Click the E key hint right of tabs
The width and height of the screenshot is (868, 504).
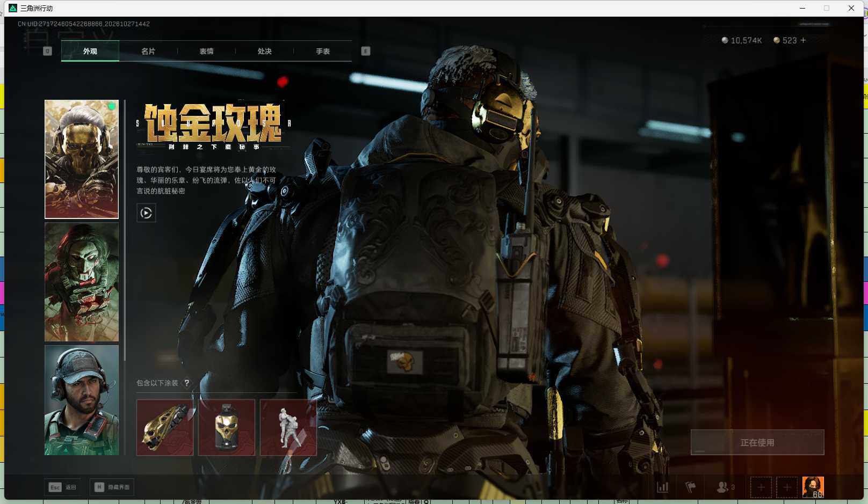point(366,51)
